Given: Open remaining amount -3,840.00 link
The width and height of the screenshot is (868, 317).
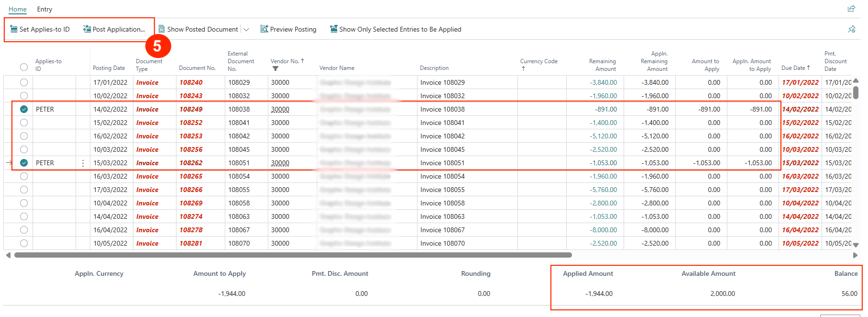Looking at the screenshot, I should tap(603, 82).
